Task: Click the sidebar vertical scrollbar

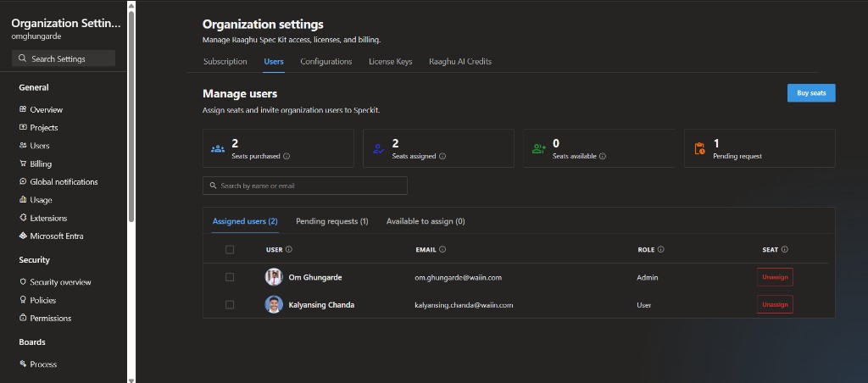Action: coord(131,116)
